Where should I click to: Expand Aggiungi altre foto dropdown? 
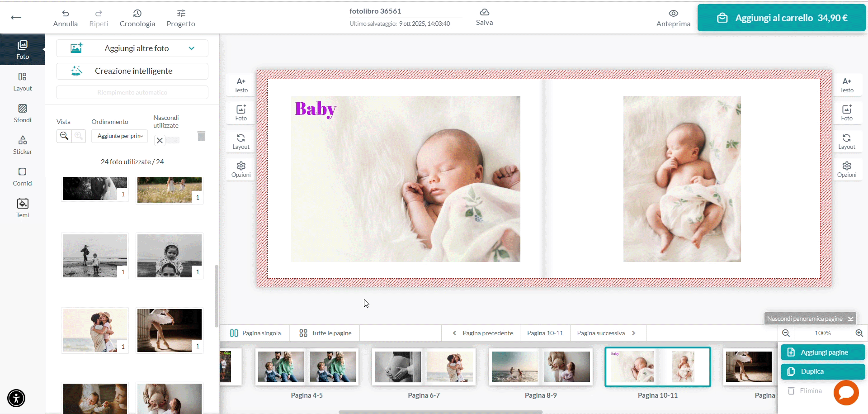(x=132, y=48)
